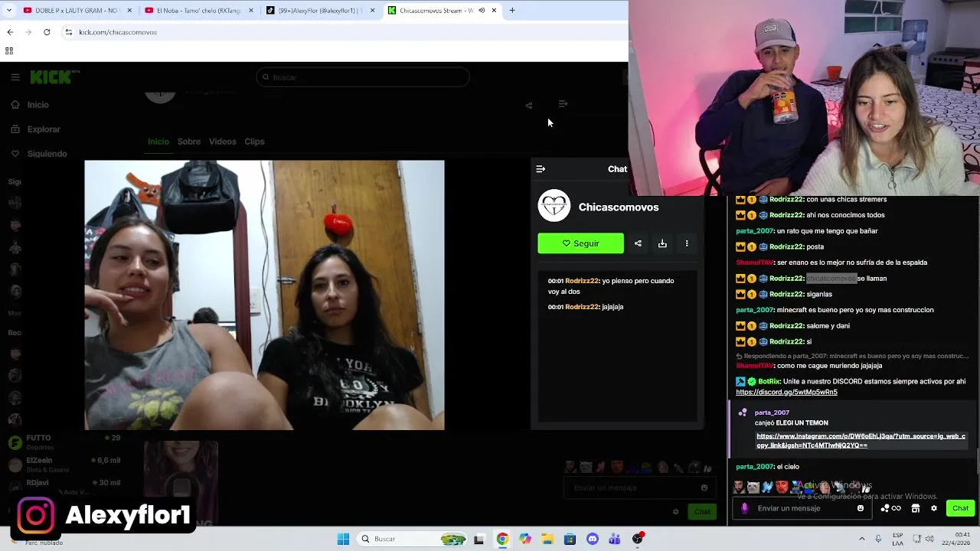Open Copilot from the taskbar
This screenshot has width=980, height=551.
click(525, 539)
